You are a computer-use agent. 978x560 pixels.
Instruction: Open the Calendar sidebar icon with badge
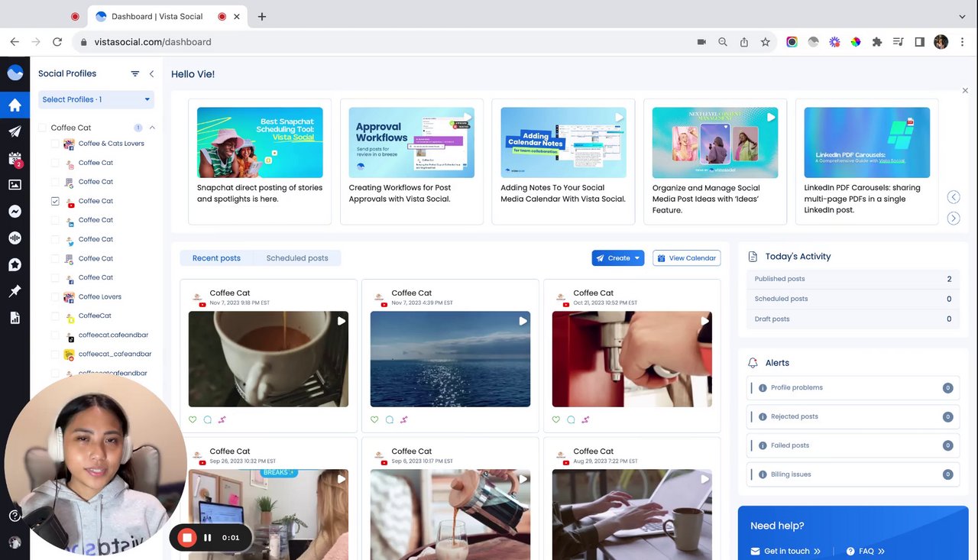(x=15, y=159)
